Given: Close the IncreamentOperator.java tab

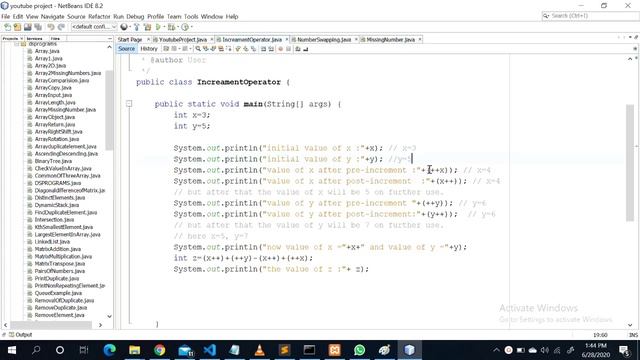Looking at the screenshot, I should [287, 40].
